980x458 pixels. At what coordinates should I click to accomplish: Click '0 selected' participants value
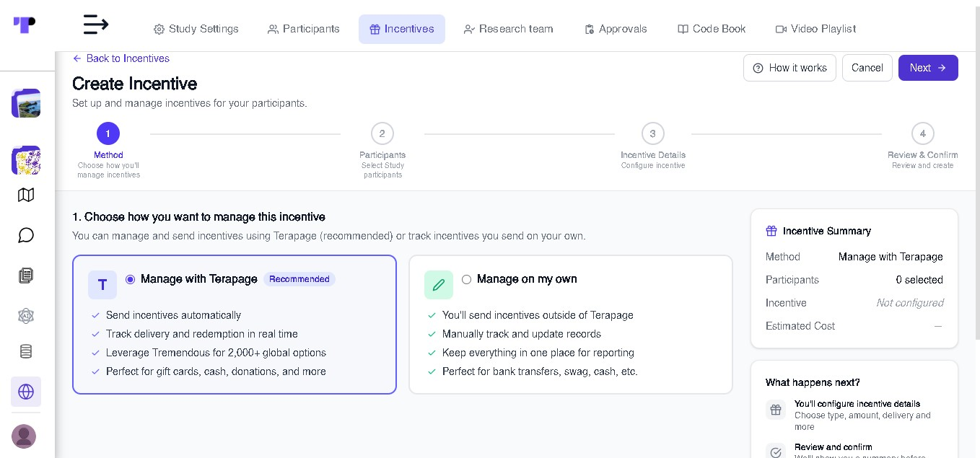point(919,280)
